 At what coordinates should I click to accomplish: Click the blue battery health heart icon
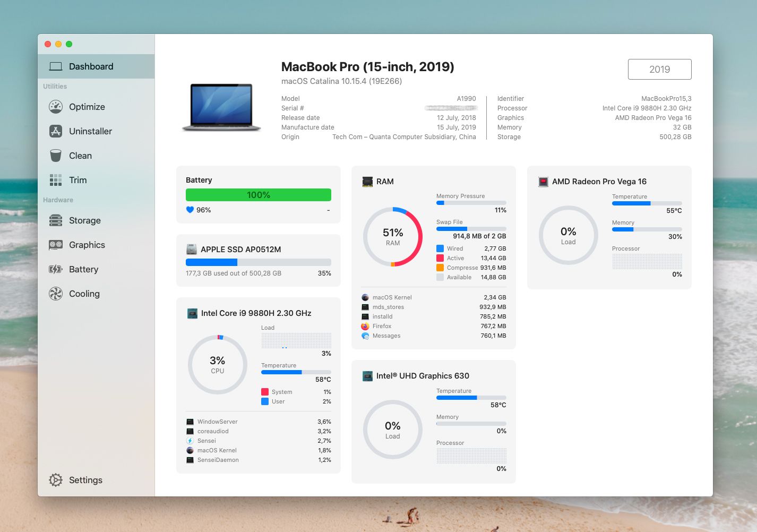(190, 210)
